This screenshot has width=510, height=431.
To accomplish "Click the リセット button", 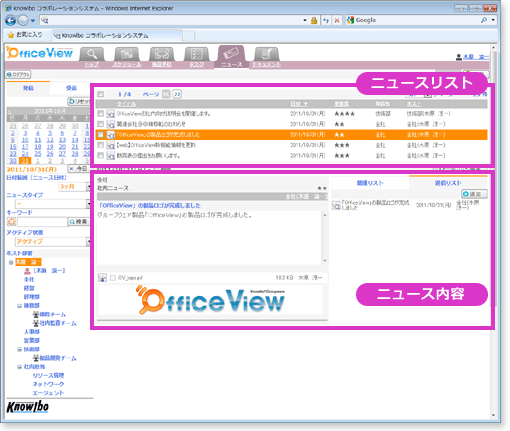I will point(79,101).
